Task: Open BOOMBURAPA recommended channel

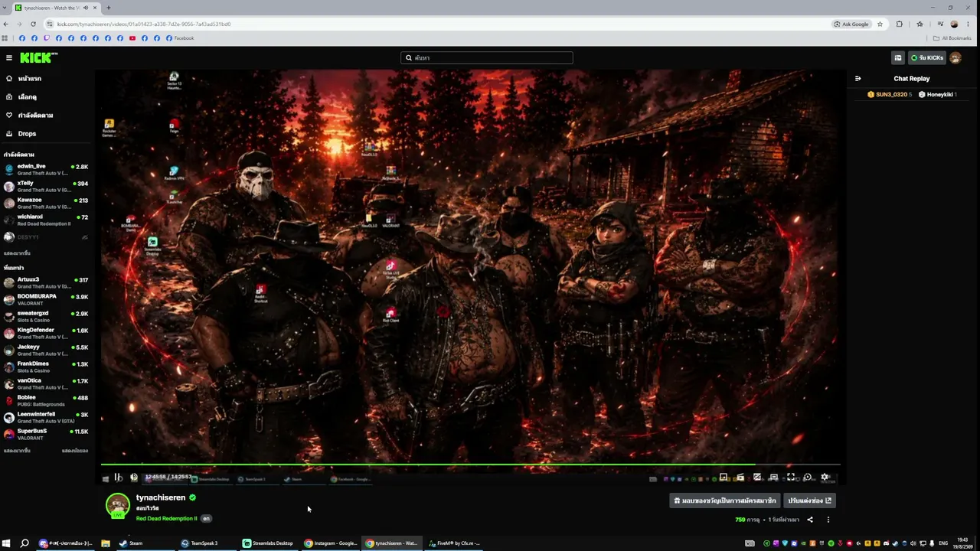Action: coord(46,299)
